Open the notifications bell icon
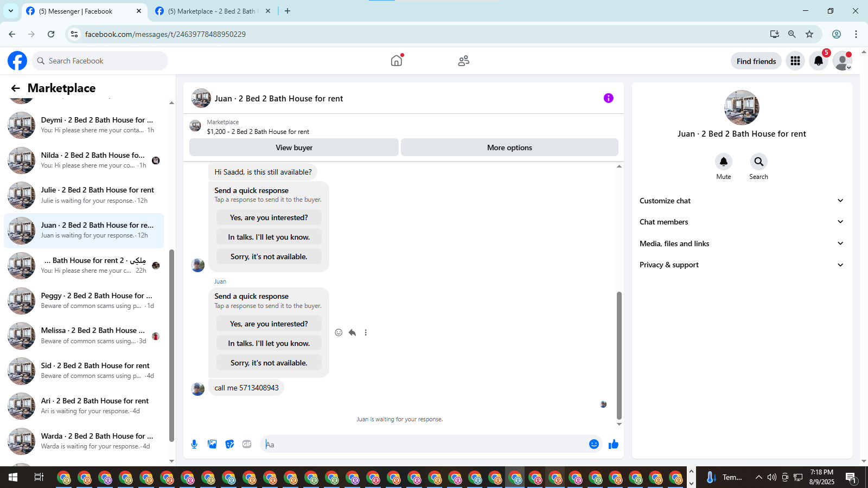The width and height of the screenshot is (868, 488). click(x=819, y=61)
